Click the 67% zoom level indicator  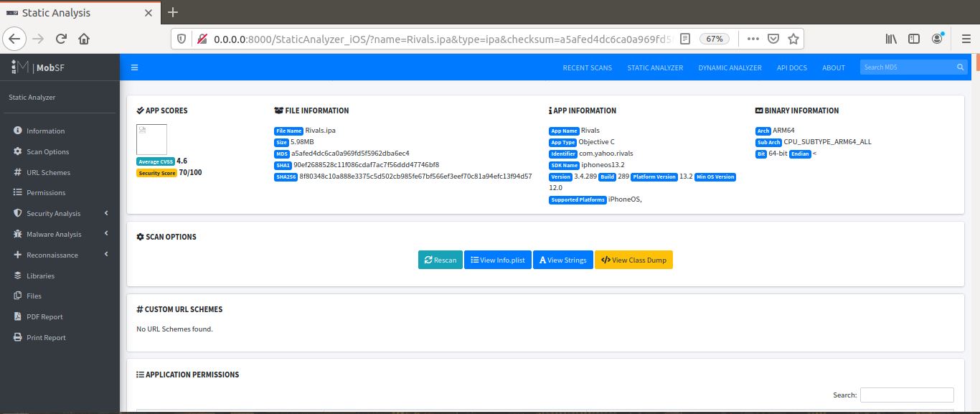pos(715,39)
